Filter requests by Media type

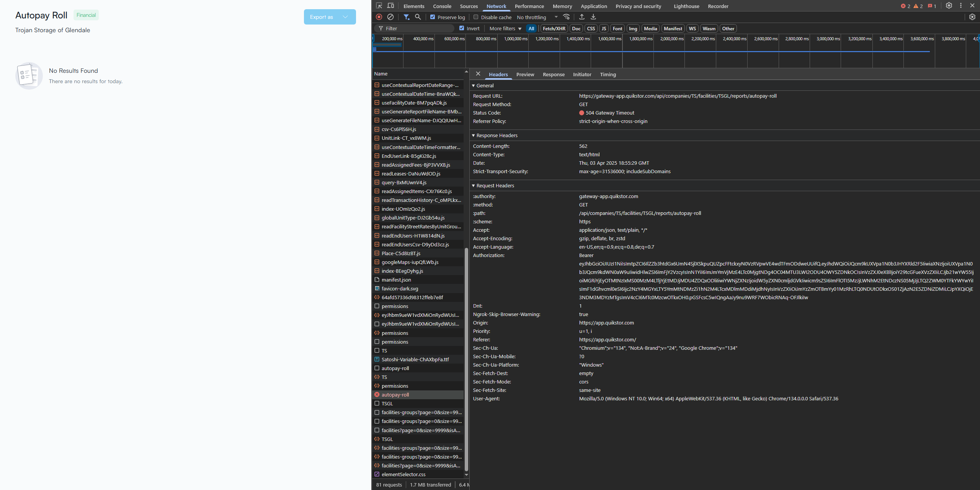[x=650, y=28]
